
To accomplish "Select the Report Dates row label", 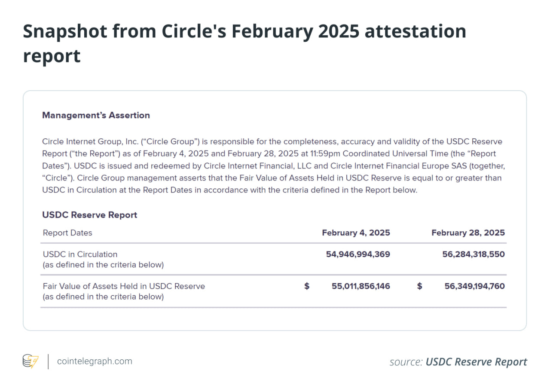I will pos(67,233).
